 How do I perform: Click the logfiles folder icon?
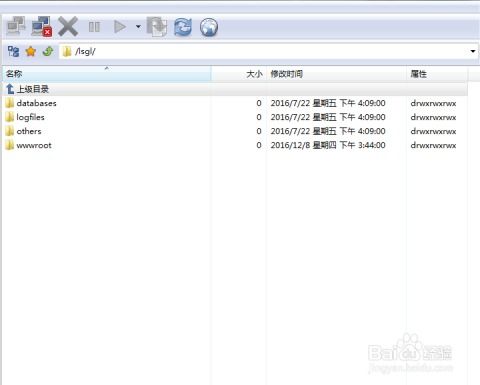pyautogui.click(x=10, y=117)
